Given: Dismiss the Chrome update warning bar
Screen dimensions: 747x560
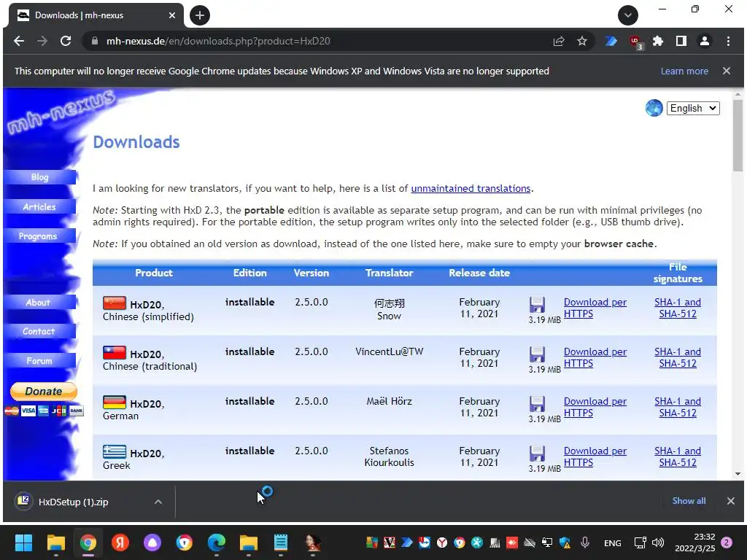Looking at the screenshot, I should click(x=726, y=71).
